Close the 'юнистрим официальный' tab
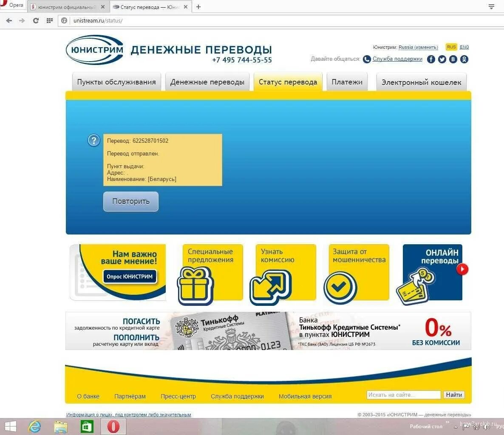504x435 pixels. [102, 7]
